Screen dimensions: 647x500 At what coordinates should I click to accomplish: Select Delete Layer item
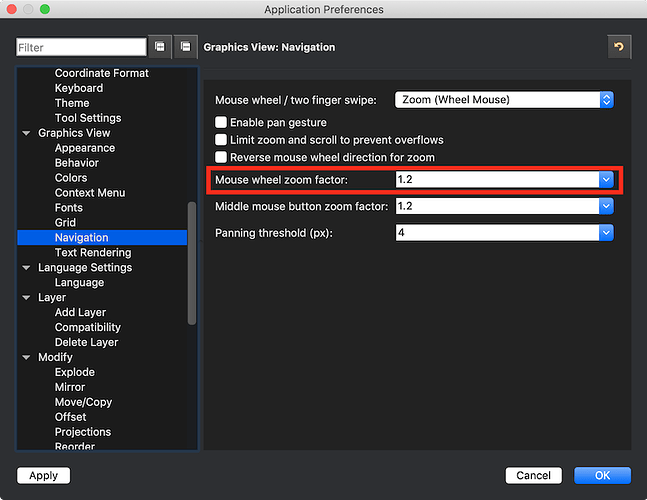tap(86, 342)
